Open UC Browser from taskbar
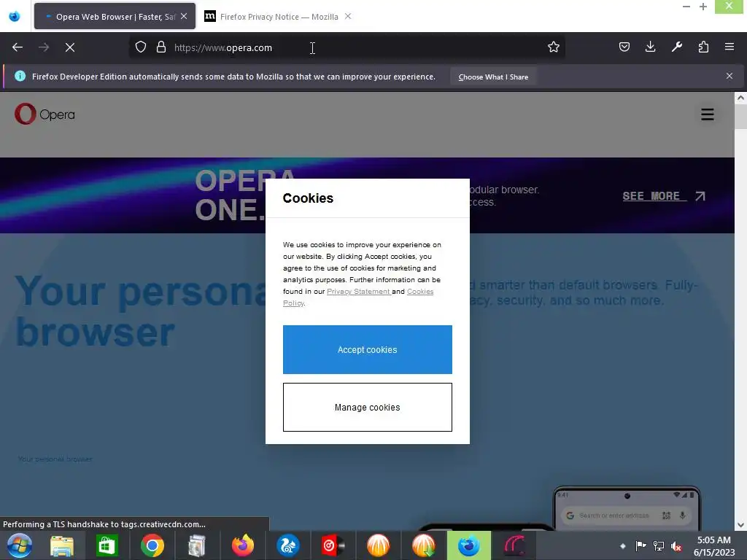Screen dimensions: 747x560 (287, 545)
